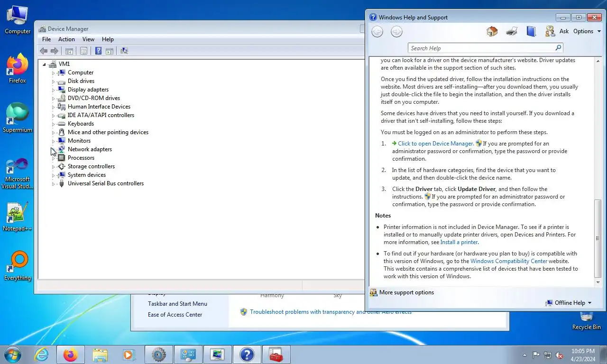The width and height of the screenshot is (607, 364).
Task: Click the Help content vertical scrollbar thumb
Action: click(598, 238)
